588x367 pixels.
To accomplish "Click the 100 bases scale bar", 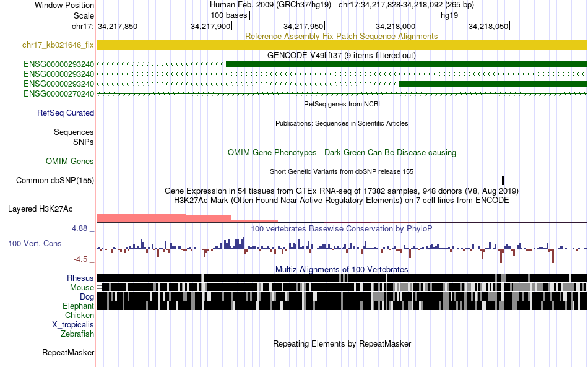I will point(342,15).
